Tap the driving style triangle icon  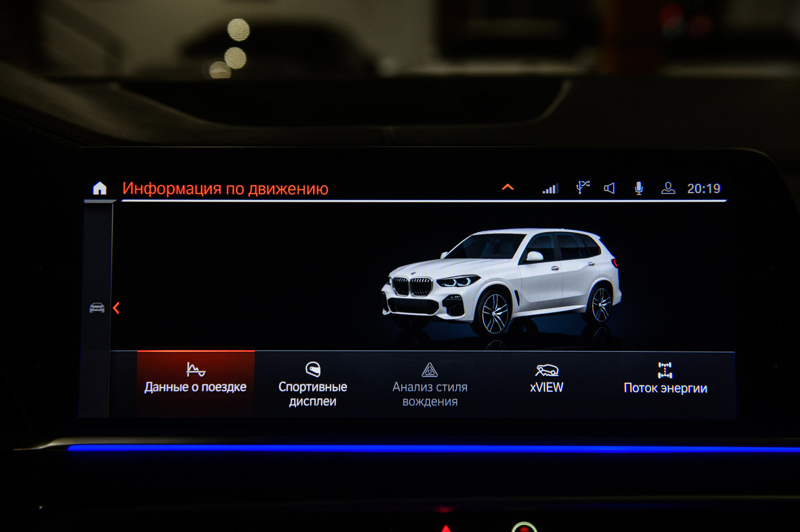(430, 369)
